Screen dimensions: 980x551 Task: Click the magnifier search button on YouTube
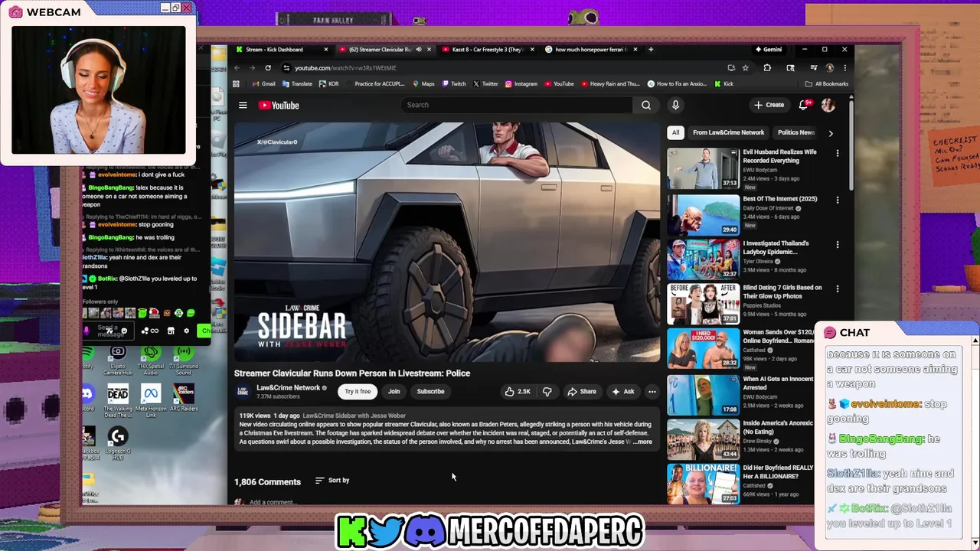point(646,105)
